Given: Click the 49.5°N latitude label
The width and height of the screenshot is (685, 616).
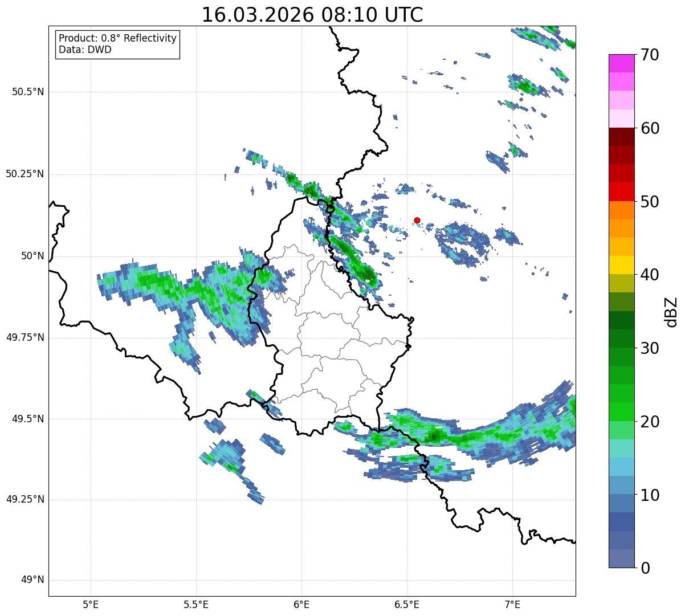Looking at the screenshot, I should (x=28, y=419).
